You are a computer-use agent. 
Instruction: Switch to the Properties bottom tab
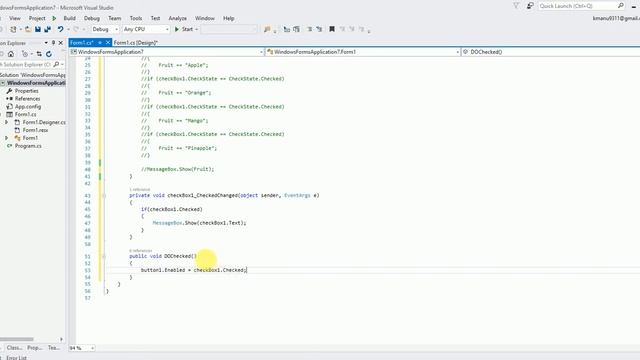pyautogui.click(x=35, y=348)
